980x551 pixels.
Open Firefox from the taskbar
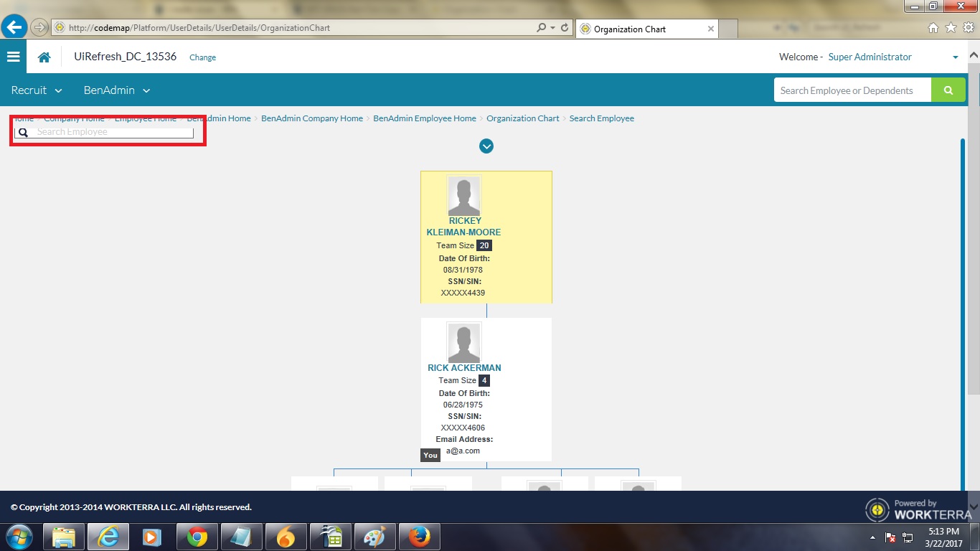419,537
